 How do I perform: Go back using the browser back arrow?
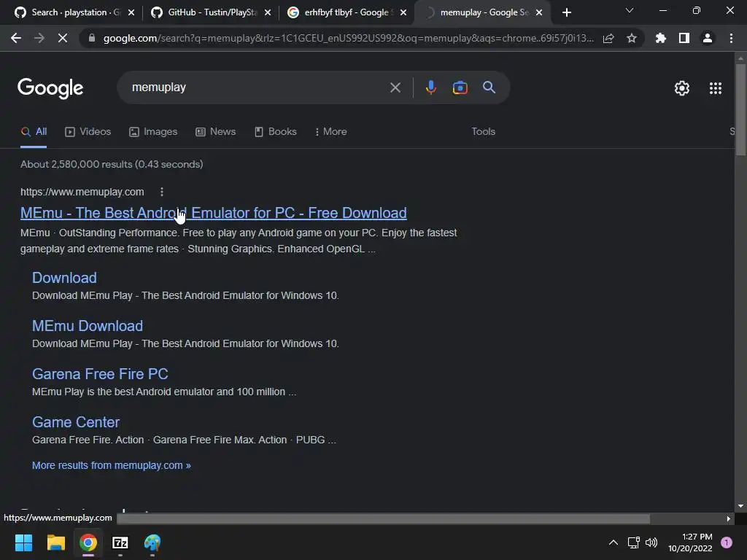16,38
